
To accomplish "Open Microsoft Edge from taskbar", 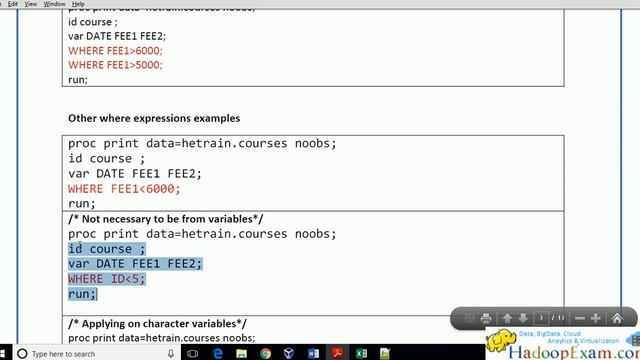I will 218,353.
